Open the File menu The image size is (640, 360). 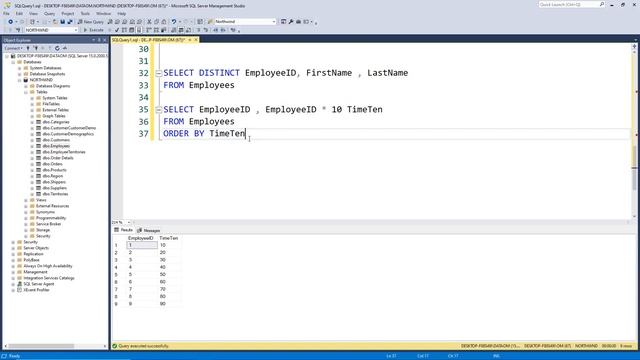click(6, 13)
